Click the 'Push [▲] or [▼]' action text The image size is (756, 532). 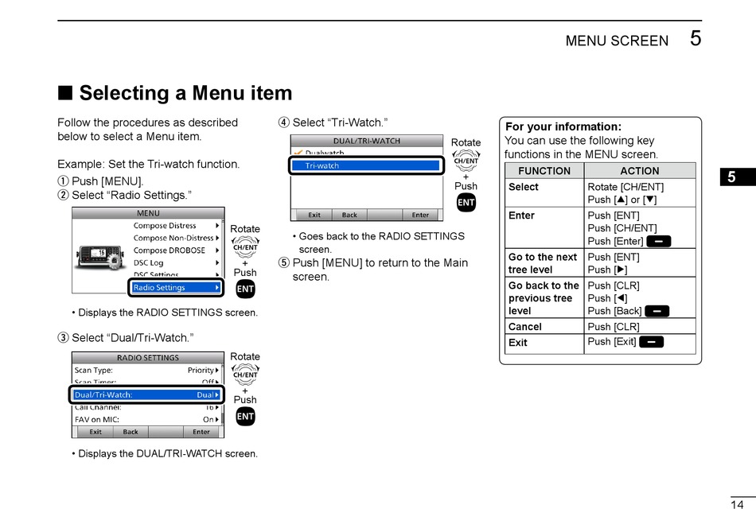point(622,200)
